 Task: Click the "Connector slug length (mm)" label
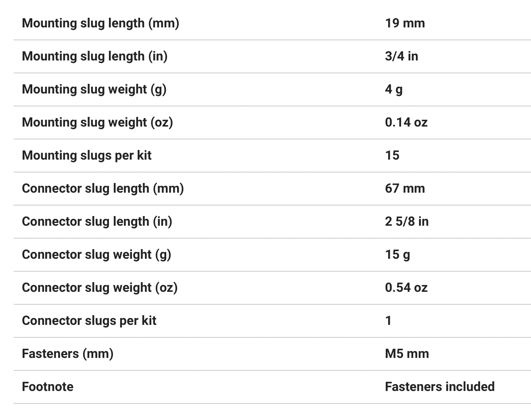click(x=103, y=188)
